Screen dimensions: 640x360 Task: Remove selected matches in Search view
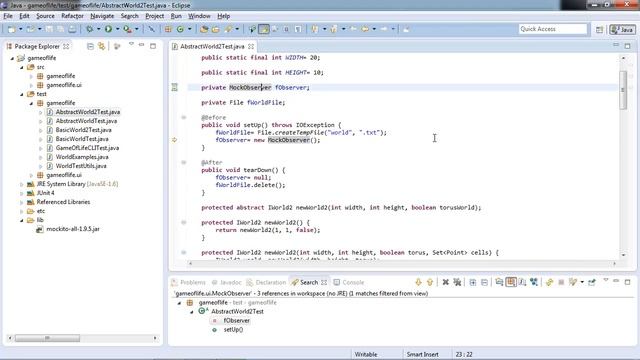point(446,282)
